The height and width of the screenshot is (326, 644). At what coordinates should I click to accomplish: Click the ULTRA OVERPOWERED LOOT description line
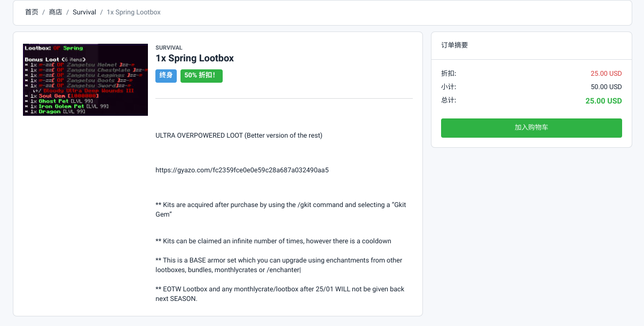pyautogui.click(x=239, y=136)
